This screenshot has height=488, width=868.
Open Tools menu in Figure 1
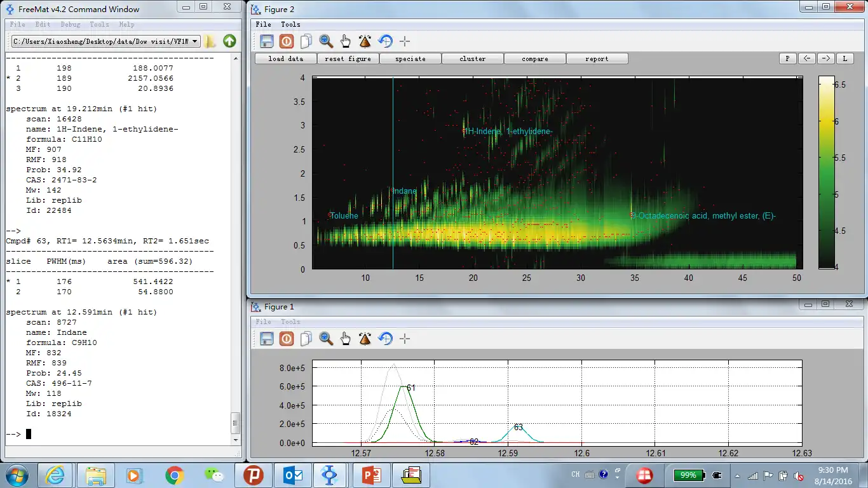coord(290,322)
